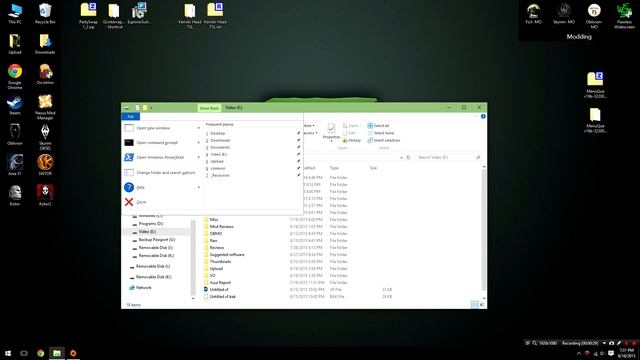Click the Chrome icon on the taskbar
640x360 pixels.
pyautogui.click(x=40, y=353)
